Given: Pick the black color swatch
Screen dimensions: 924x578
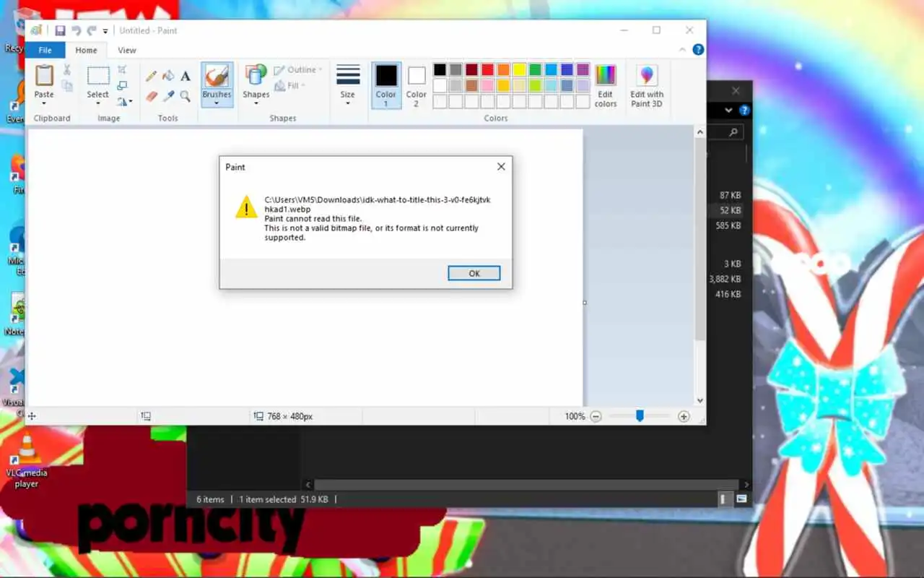Looking at the screenshot, I should point(440,70).
